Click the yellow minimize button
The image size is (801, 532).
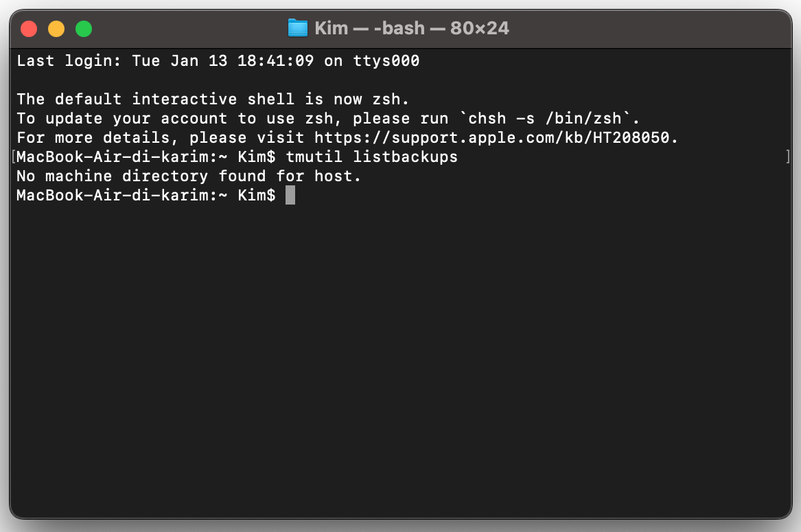[56, 28]
